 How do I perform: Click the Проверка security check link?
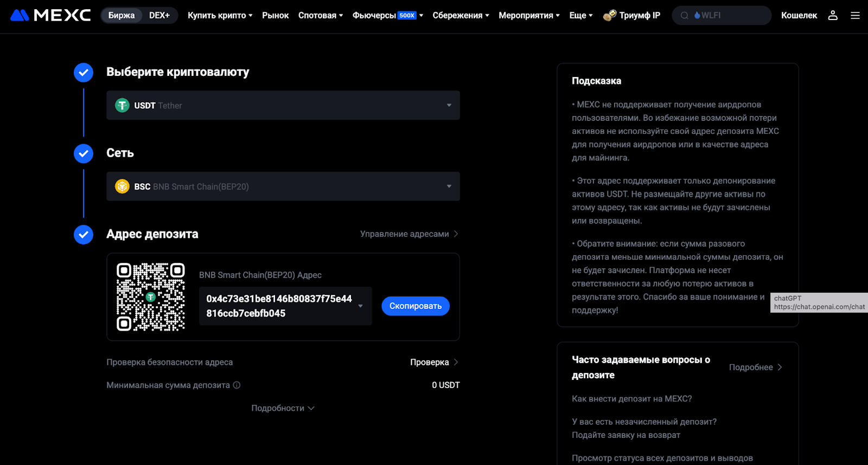(x=435, y=362)
